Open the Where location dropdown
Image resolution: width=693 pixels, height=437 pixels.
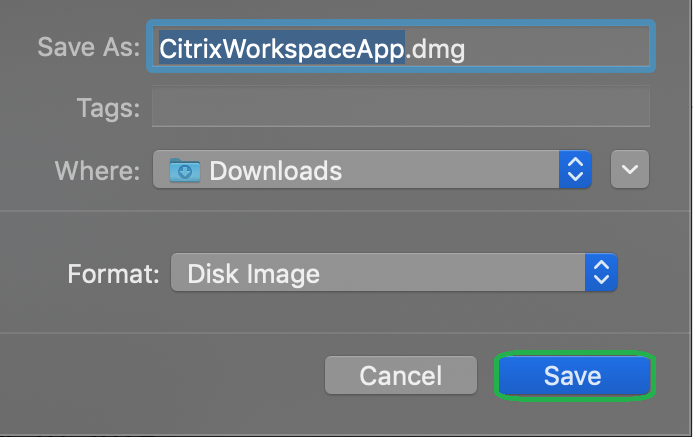(372, 169)
